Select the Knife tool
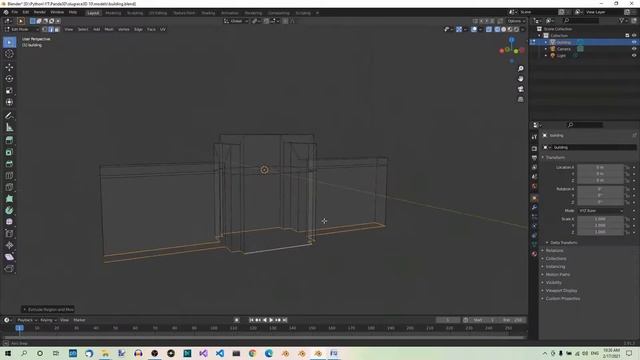Screen dimensions: 640x360 [9, 187]
